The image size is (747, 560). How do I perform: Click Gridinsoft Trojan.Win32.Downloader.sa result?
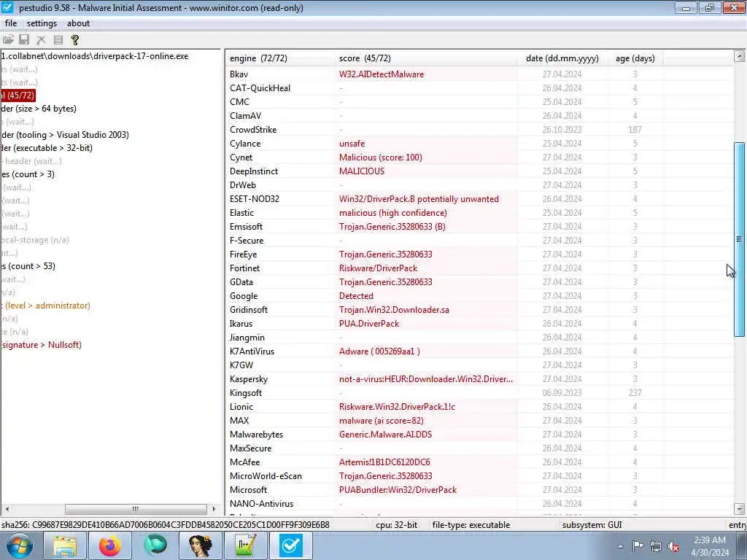pyautogui.click(x=394, y=309)
